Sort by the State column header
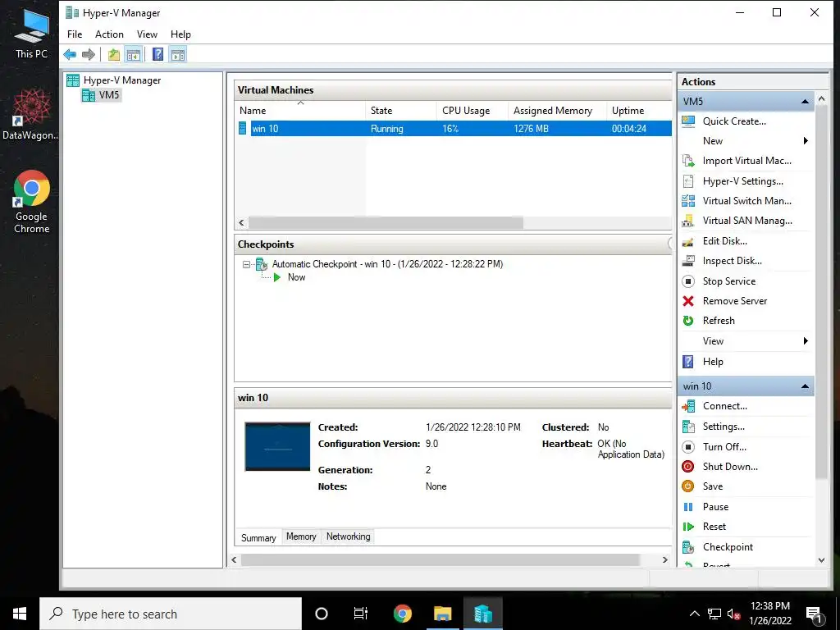 401,111
